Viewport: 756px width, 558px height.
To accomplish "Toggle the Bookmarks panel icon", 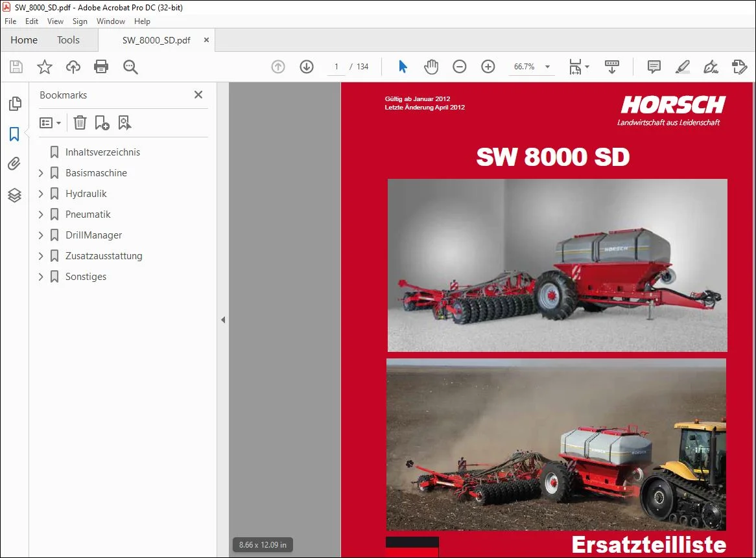I will coord(14,134).
